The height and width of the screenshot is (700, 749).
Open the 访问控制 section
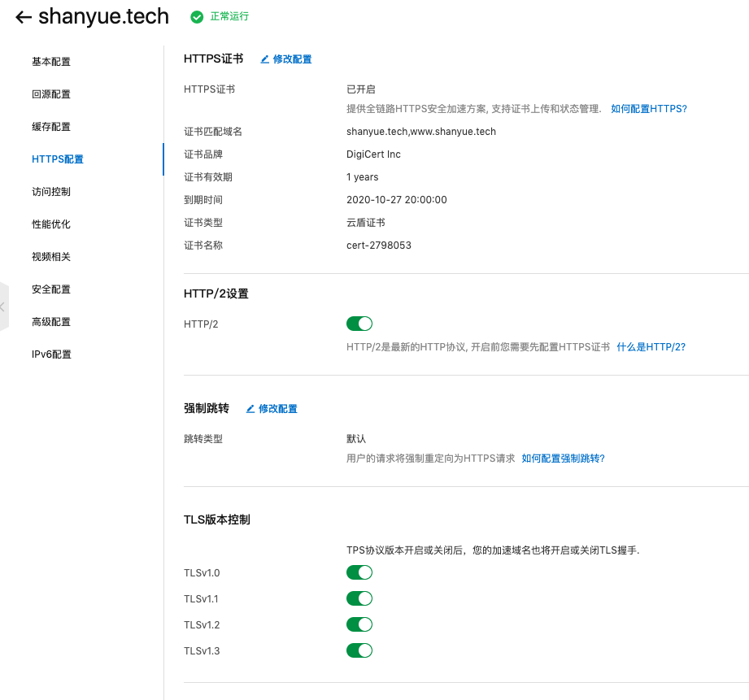(52, 191)
